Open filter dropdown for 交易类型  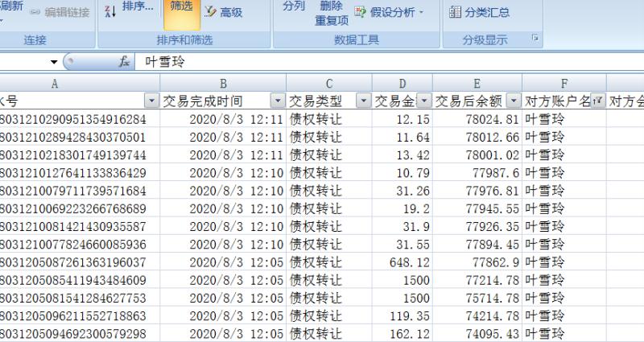tap(364, 100)
